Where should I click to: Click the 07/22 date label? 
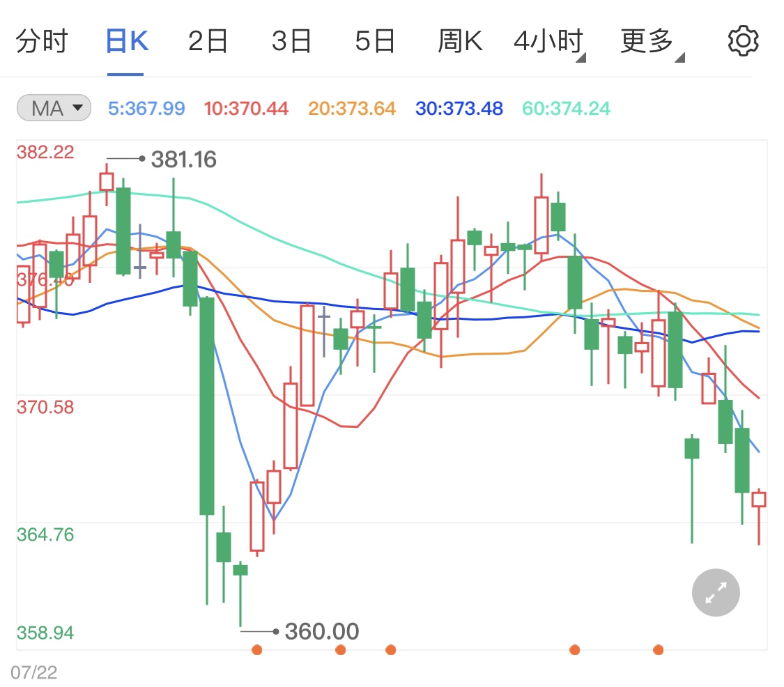point(34,672)
